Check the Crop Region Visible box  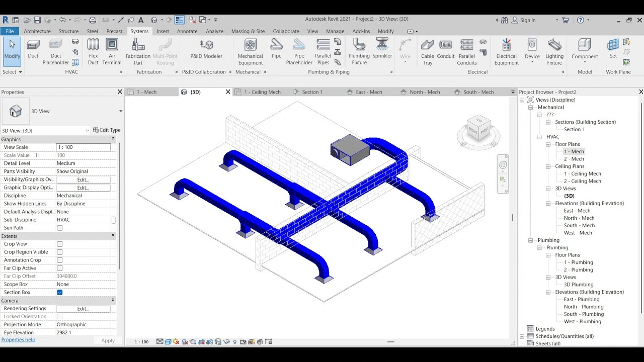click(x=60, y=252)
